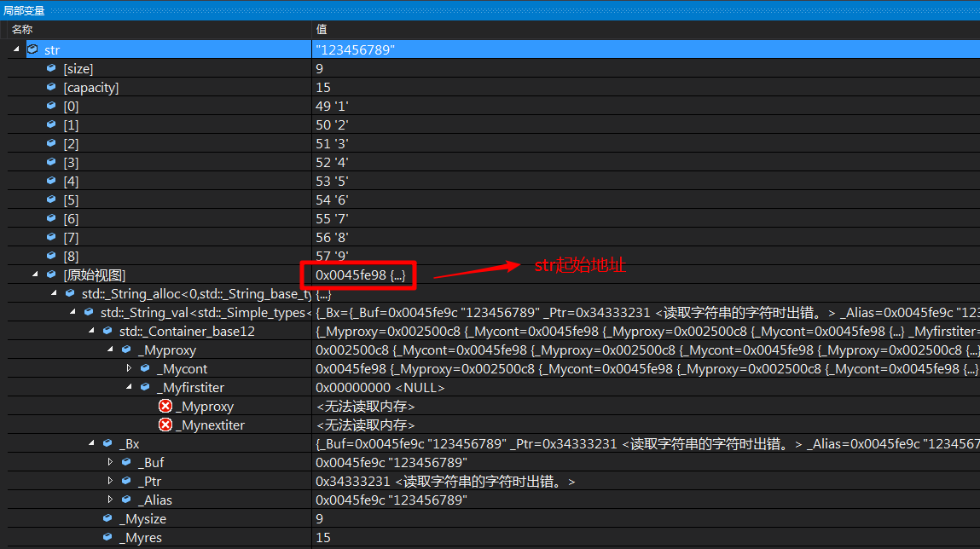
Task: Collapse the _Bx tree node
Action: tap(91, 443)
